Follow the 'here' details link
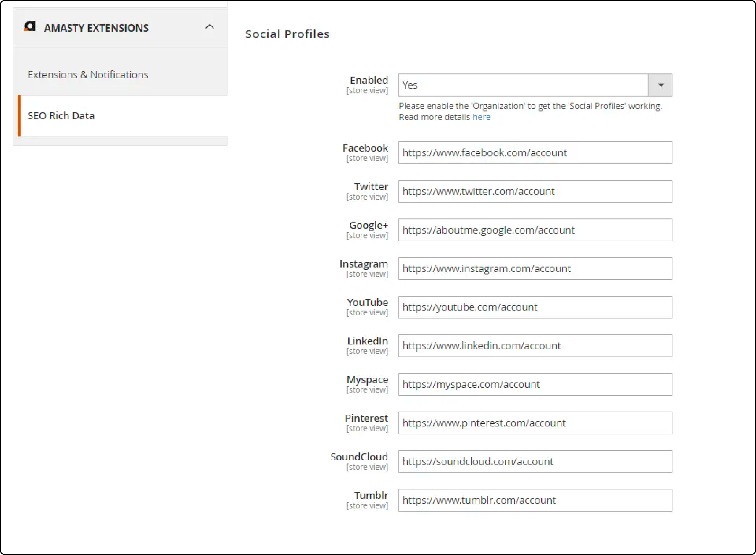This screenshot has height=555, width=756. pyautogui.click(x=481, y=117)
